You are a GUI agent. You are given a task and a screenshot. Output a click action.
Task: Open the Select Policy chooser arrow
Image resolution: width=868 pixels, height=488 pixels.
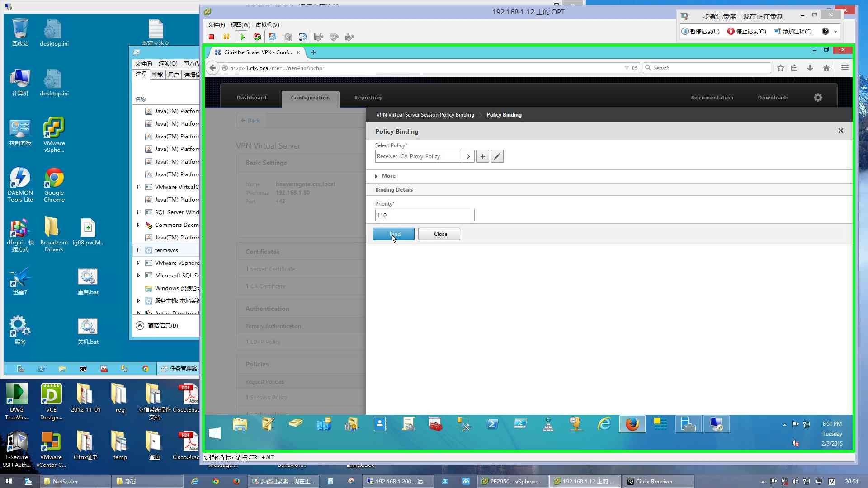468,156
